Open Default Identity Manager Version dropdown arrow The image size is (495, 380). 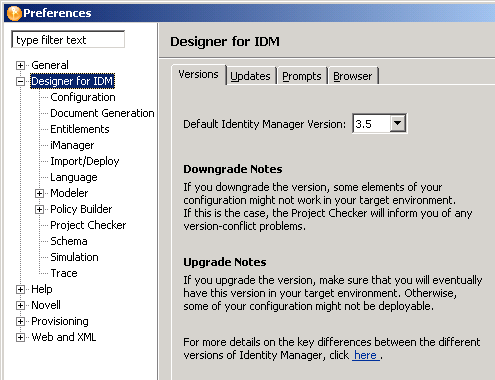397,123
